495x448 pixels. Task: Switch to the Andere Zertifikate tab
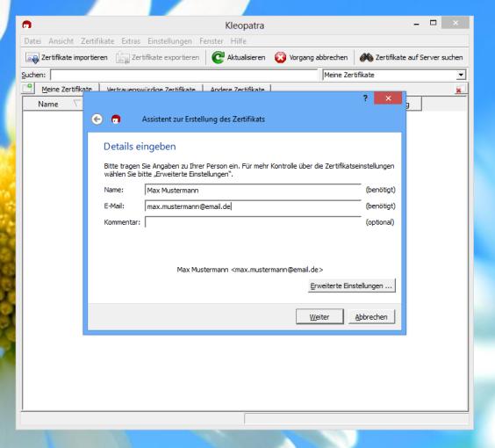tap(237, 89)
